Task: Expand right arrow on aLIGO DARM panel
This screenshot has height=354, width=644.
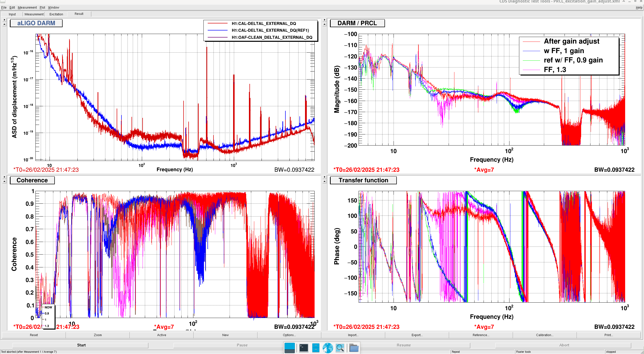Action: [x=4, y=20]
